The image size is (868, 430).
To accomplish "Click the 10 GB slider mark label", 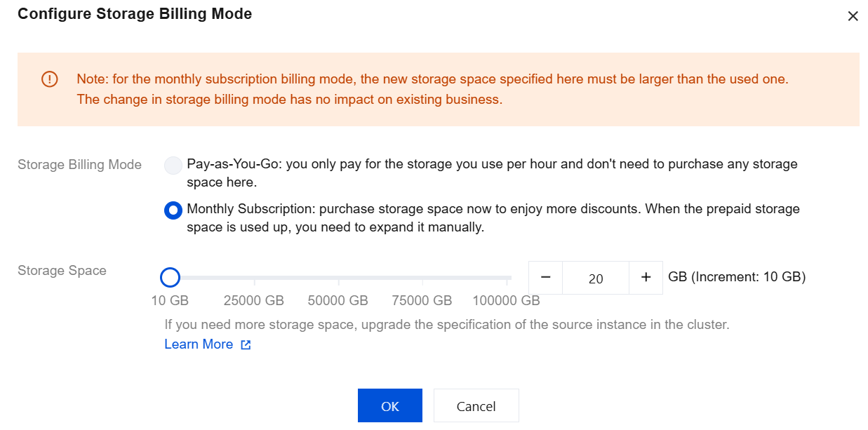I will [x=170, y=301].
